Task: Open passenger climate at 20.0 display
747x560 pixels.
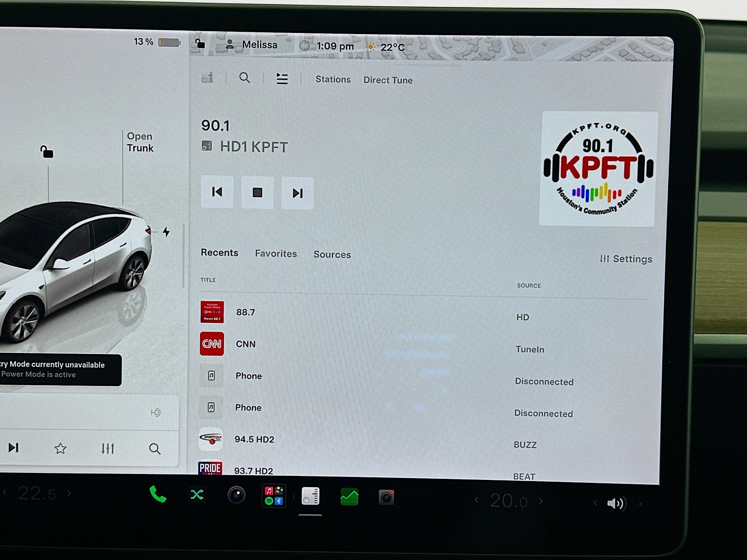Action: 509,501
